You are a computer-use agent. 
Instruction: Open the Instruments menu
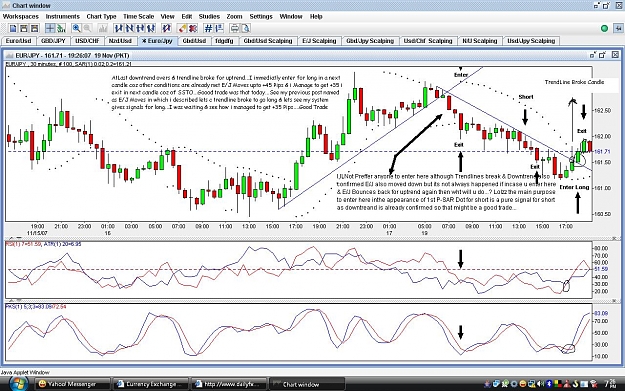(x=63, y=16)
